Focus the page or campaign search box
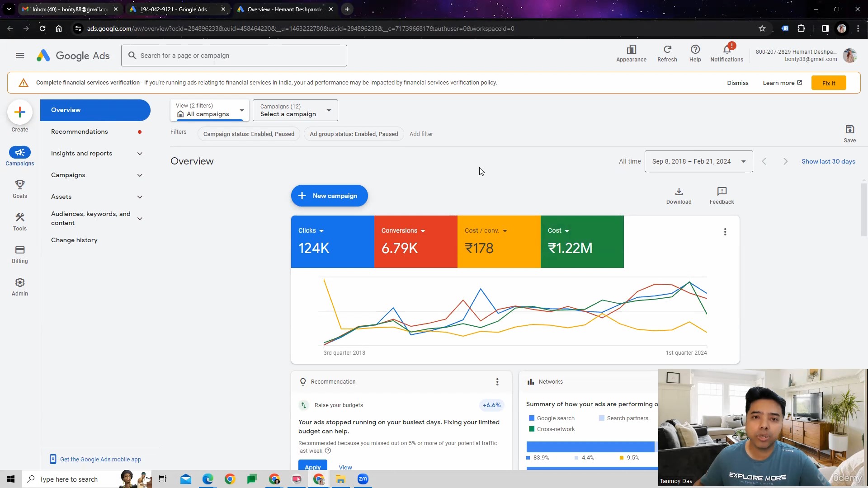 point(234,56)
